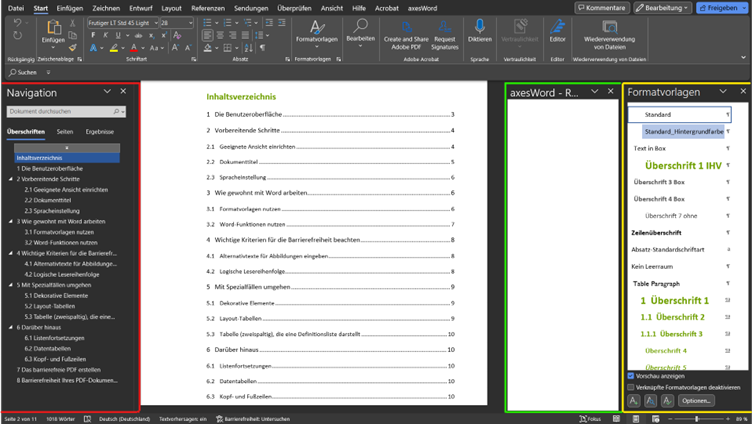Clear all formatting icon
This screenshot has height=424, width=752.
(177, 35)
